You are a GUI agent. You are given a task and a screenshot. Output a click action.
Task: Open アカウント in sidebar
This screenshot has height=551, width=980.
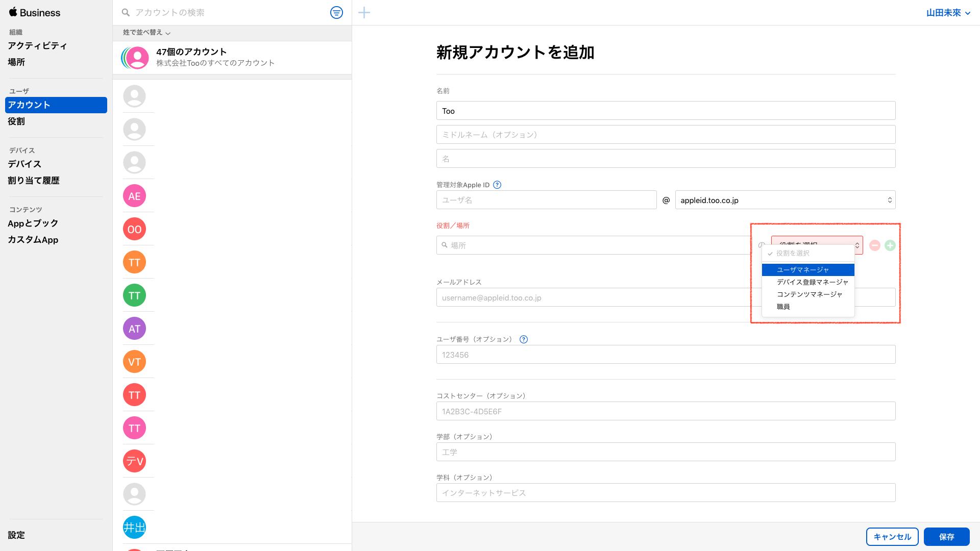(x=56, y=105)
